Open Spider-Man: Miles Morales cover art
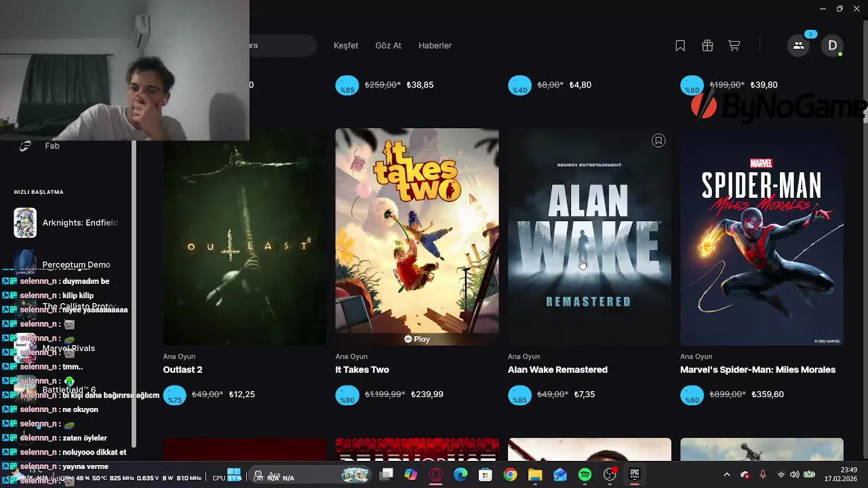Screen dimensions: 868x488 coord(762,237)
